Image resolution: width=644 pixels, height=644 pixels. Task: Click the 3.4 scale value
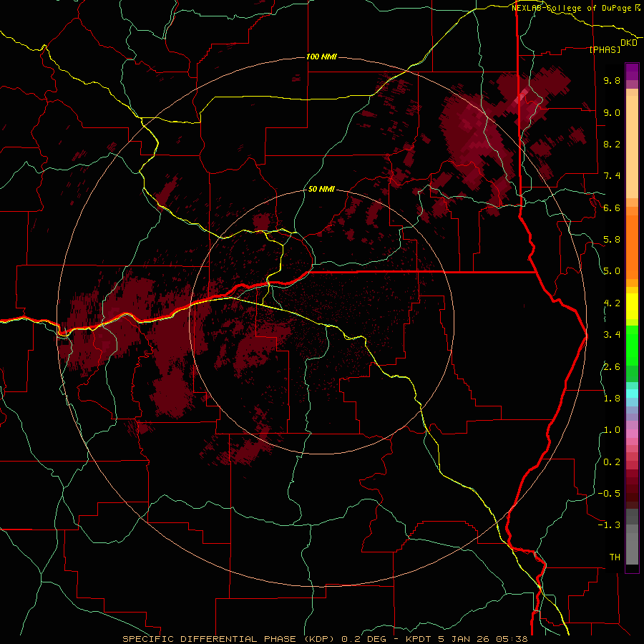pyautogui.click(x=612, y=335)
